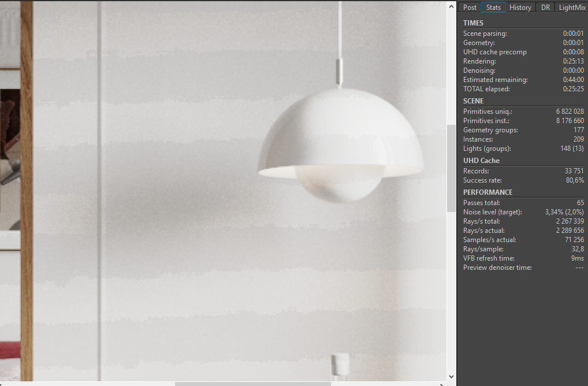Screen dimensions: 588x386
Task: Click the vertical scrollbar up arrow
Action: (x=451, y=6)
